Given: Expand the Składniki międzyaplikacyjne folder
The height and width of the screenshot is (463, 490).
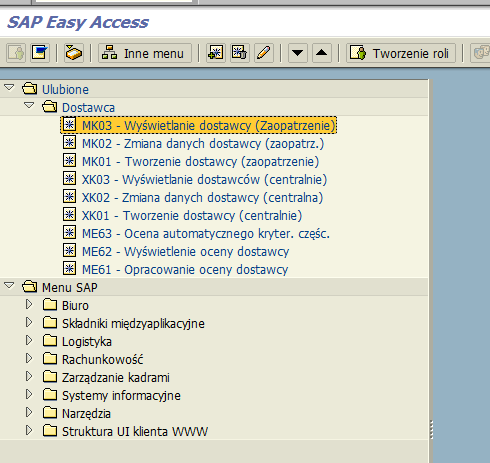Looking at the screenshot, I should (x=29, y=322).
